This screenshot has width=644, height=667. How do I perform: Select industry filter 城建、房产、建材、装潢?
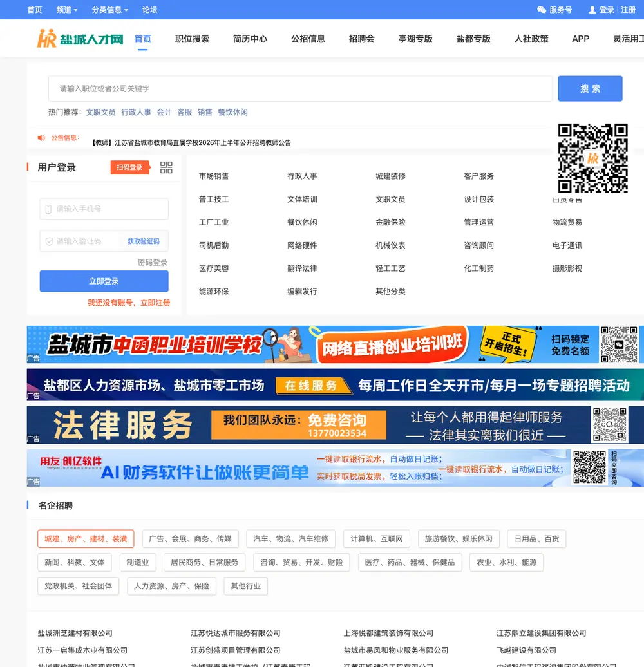pos(86,539)
